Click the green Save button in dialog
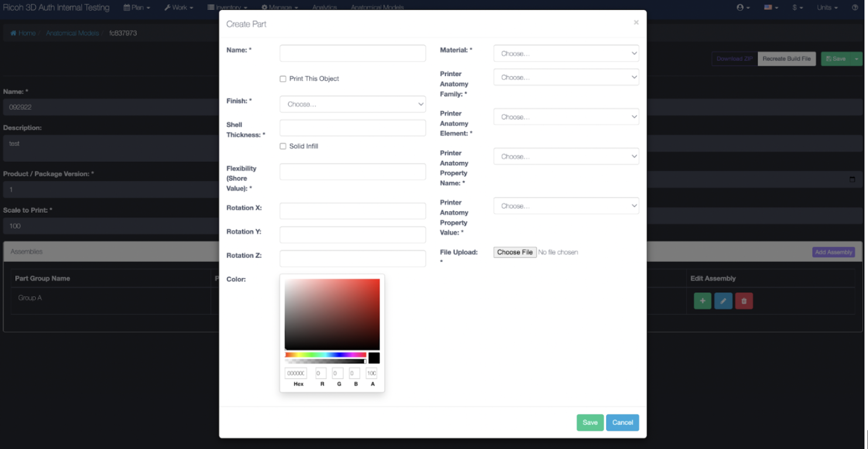868x449 pixels. pos(590,423)
